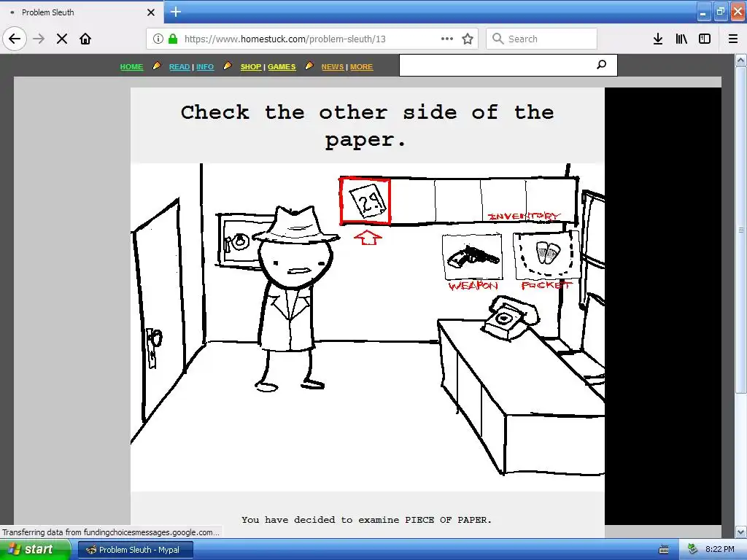Click the site search magnifier icon
Viewport: 747px width, 560px height.
(602, 64)
